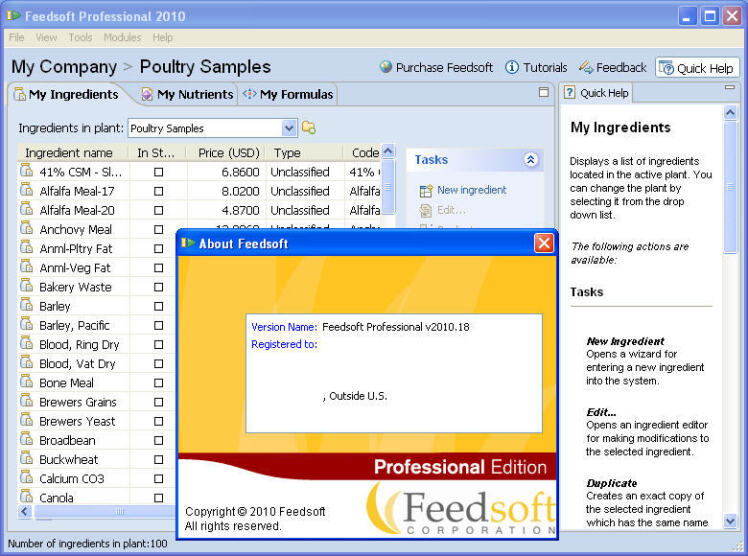Click the Purchase Feedsoft globe icon
The height and width of the screenshot is (556, 748).
[386, 68]
